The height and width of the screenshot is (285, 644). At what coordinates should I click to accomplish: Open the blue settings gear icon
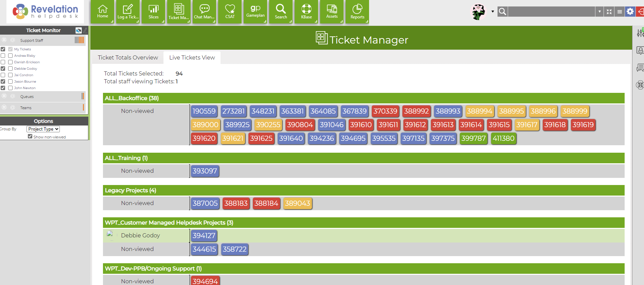pos(630,12)
